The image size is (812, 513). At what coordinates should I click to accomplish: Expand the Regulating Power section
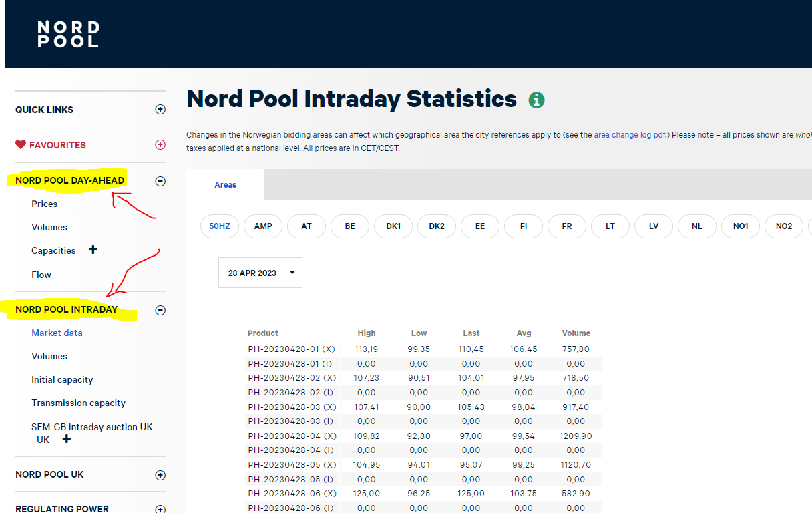160,508
